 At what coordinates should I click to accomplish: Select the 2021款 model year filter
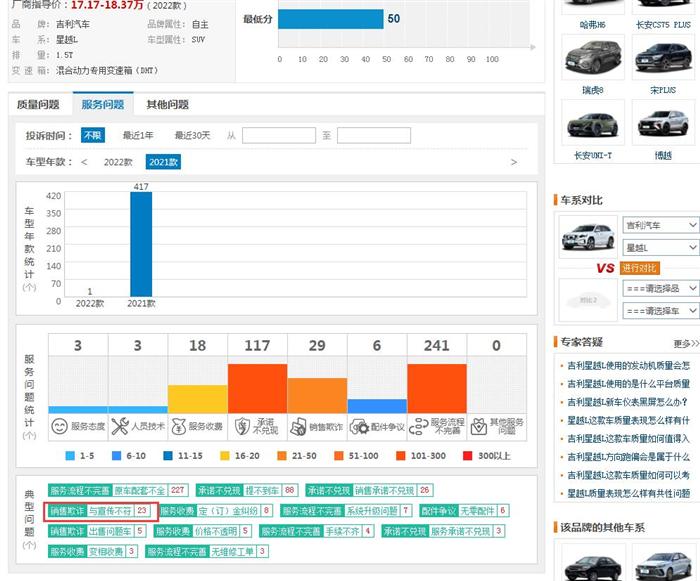coord(163,162)
